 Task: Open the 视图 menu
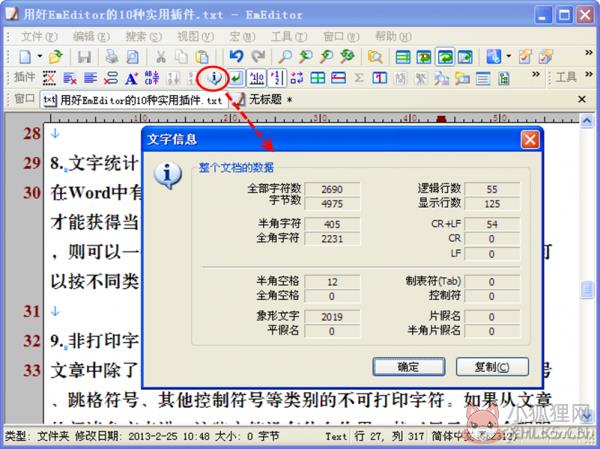click(195, 37)
